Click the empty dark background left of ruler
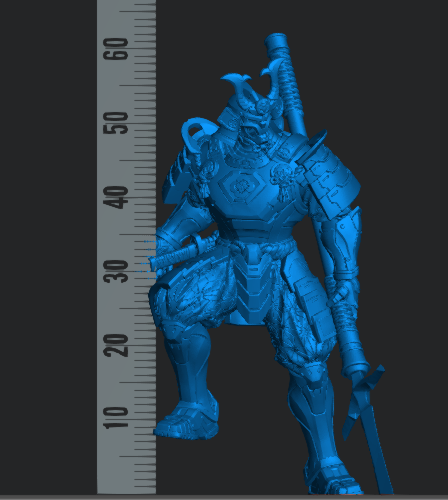This screenshot has height=500, width=448. (48, 250)
